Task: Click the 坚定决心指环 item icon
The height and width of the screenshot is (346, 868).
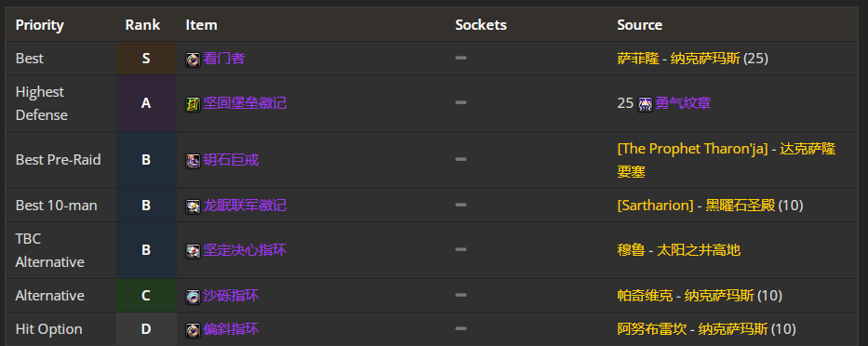Action: (x=193, y=251)
